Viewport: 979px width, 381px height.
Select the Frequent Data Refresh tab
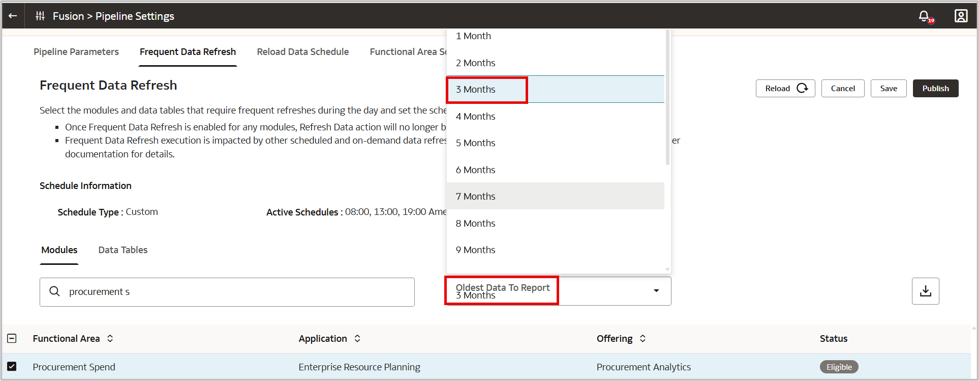[x=188, y=52]
